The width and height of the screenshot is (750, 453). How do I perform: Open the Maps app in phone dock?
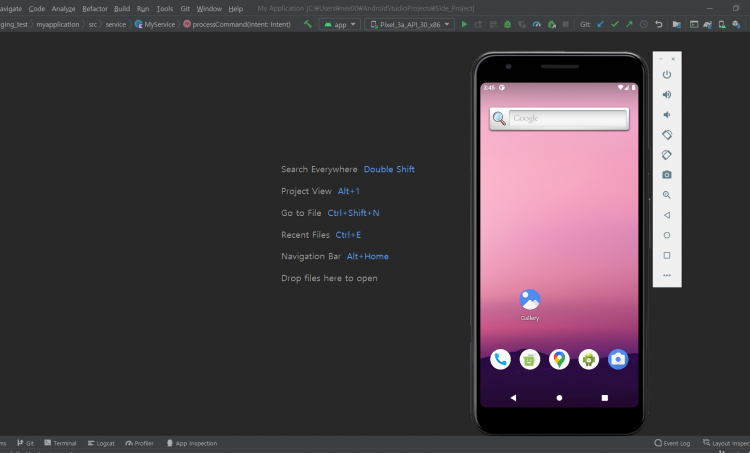tap(559, 359)
